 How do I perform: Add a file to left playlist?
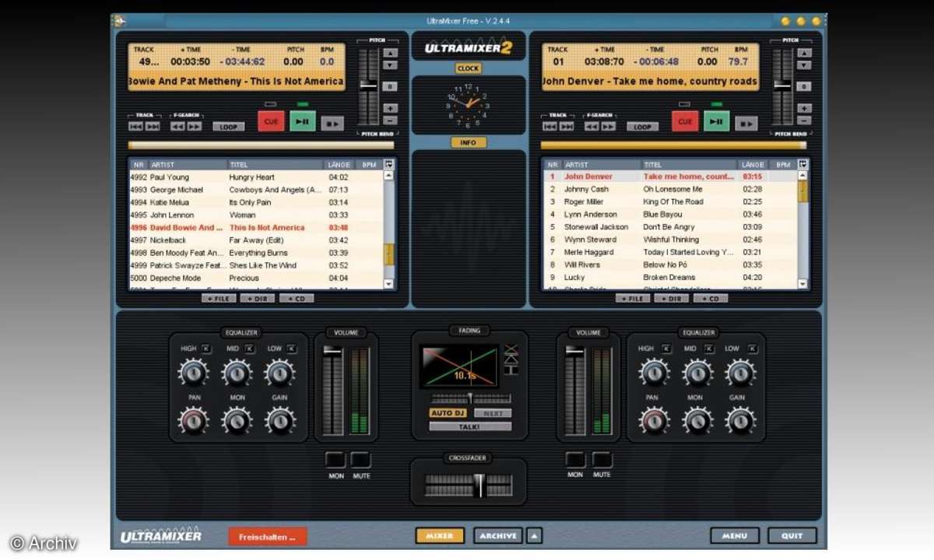219,299
